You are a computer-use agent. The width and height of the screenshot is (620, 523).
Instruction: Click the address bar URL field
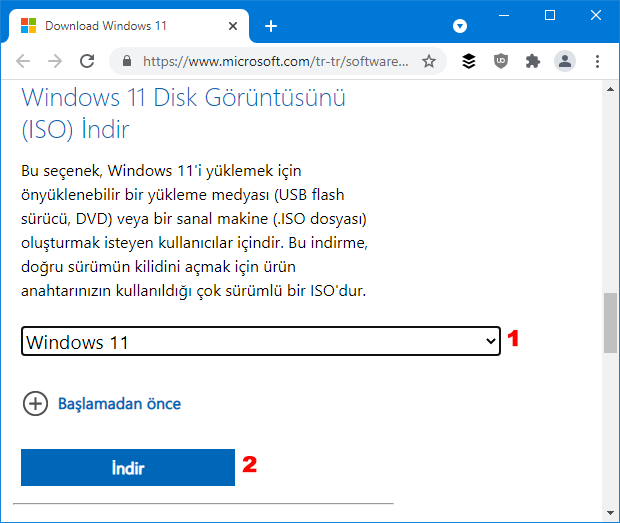point(276,61)
